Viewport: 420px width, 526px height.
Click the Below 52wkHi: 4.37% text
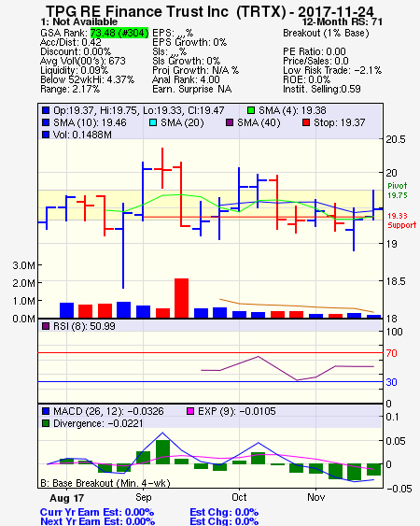pyautogui.click(x=87, y=79)
